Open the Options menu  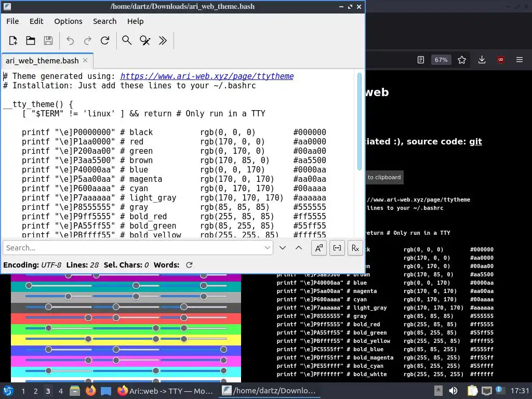[x=68, y=21]
